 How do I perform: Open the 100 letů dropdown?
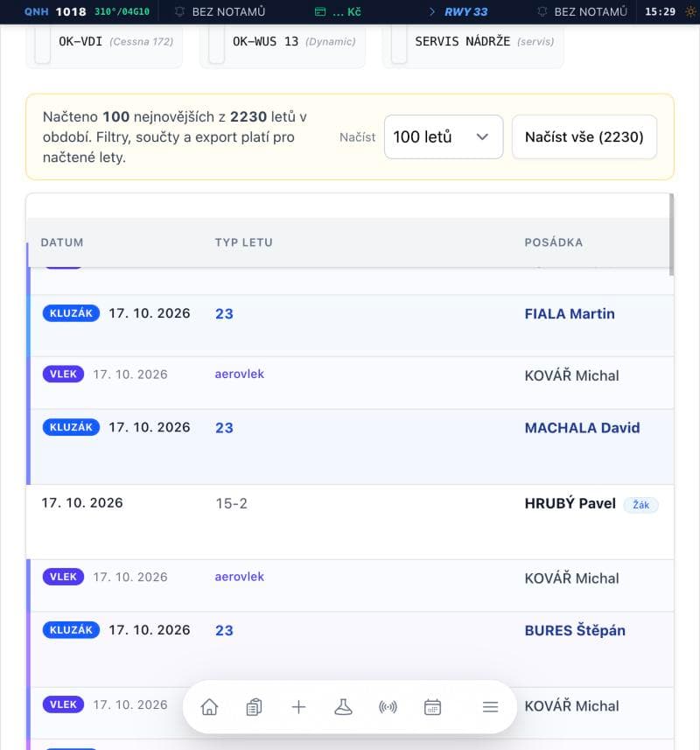pos(444,137)
